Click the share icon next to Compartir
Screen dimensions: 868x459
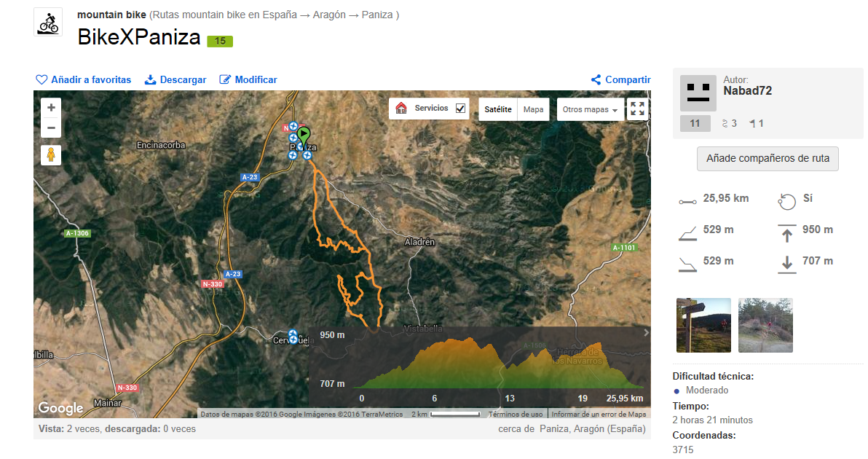596,79
